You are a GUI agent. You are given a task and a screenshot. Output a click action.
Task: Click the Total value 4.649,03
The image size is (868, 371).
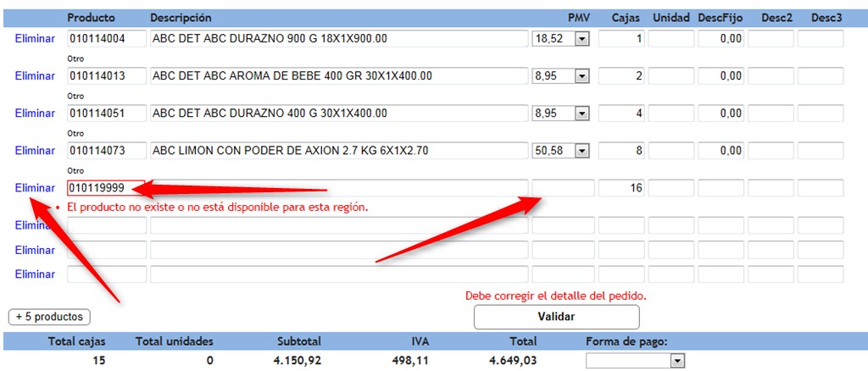[513, 361]
